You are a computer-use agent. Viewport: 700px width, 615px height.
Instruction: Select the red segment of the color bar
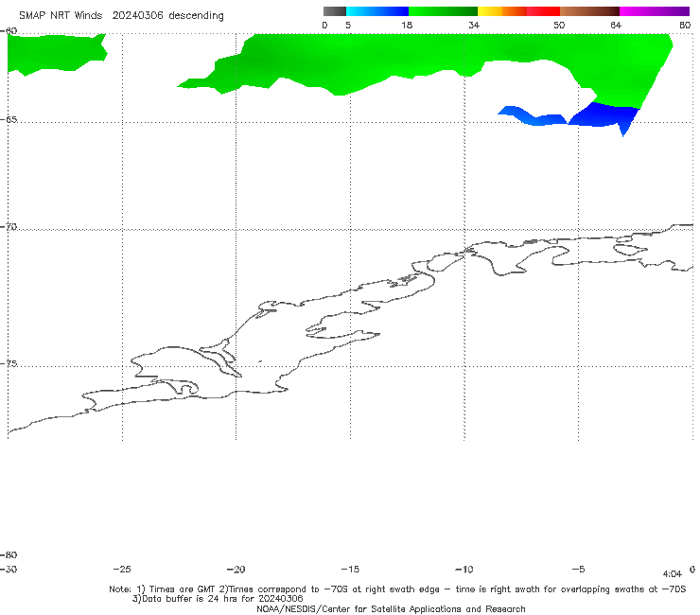point(543,11)
